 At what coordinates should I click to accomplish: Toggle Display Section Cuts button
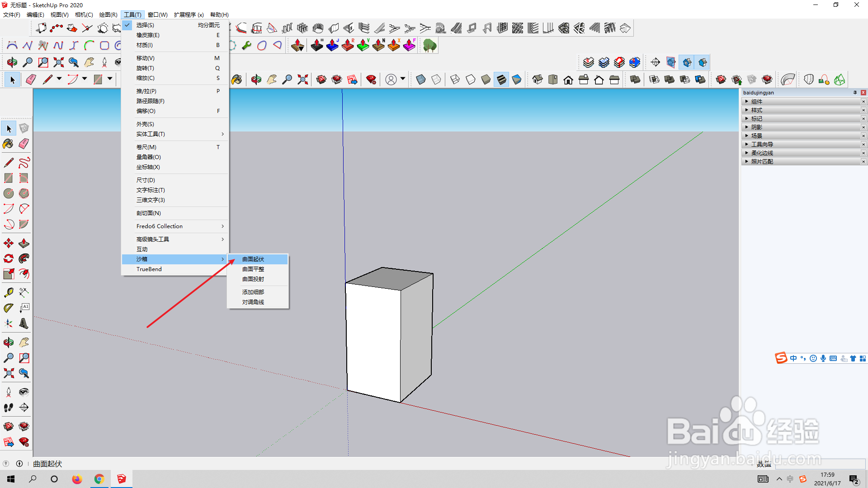tap(687, 62)
